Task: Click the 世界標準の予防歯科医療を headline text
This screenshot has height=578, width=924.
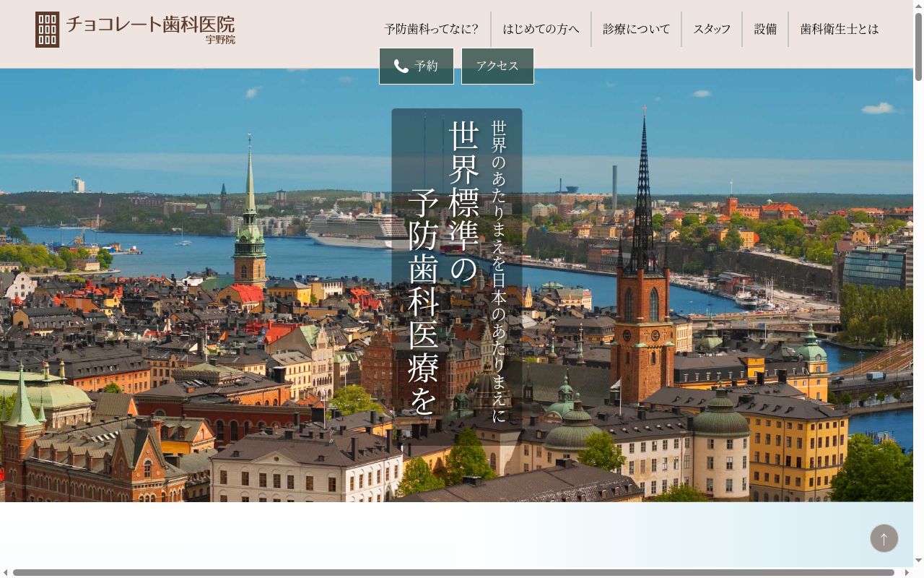Action: click(x=443, y=269)
